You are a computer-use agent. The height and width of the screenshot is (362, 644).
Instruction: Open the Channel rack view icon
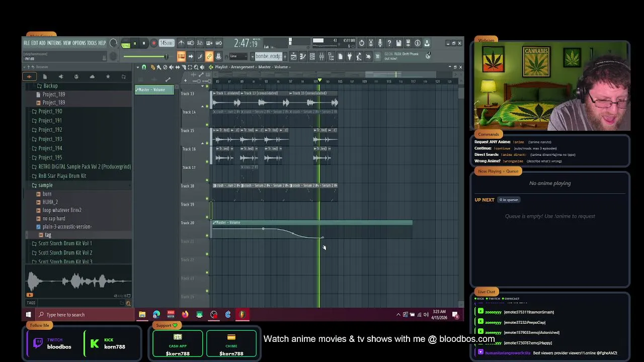point(312,56)
